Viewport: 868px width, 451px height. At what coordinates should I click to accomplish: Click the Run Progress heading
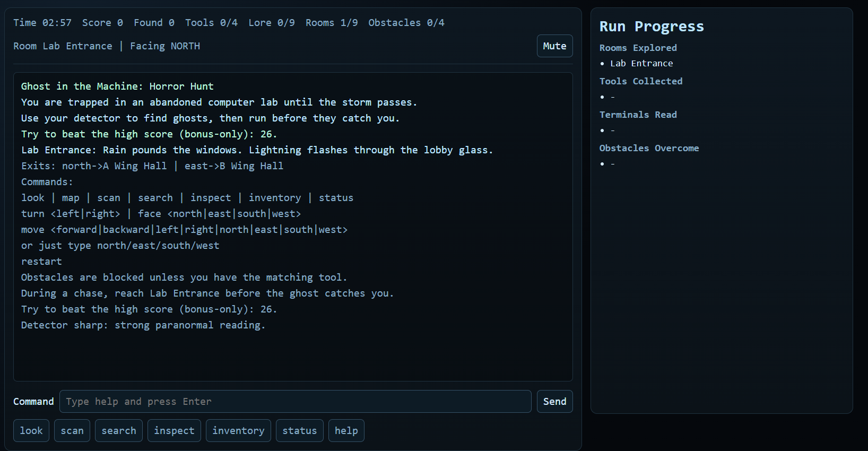click(x=652, y=27)
